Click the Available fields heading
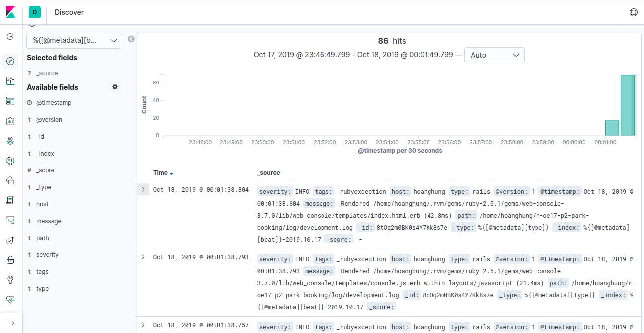Image resolution: width=644 pixels, height=333 pixels. pyautogui.click(x=52, y=87)
